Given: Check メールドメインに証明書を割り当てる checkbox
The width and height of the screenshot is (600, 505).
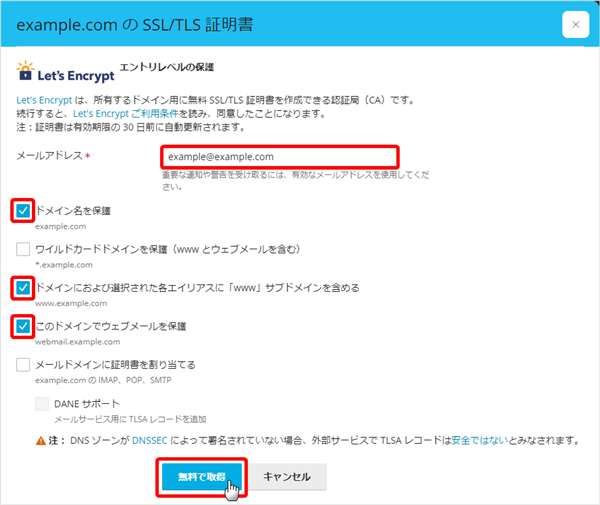Looking at the screenshot, I should (23, 365).
